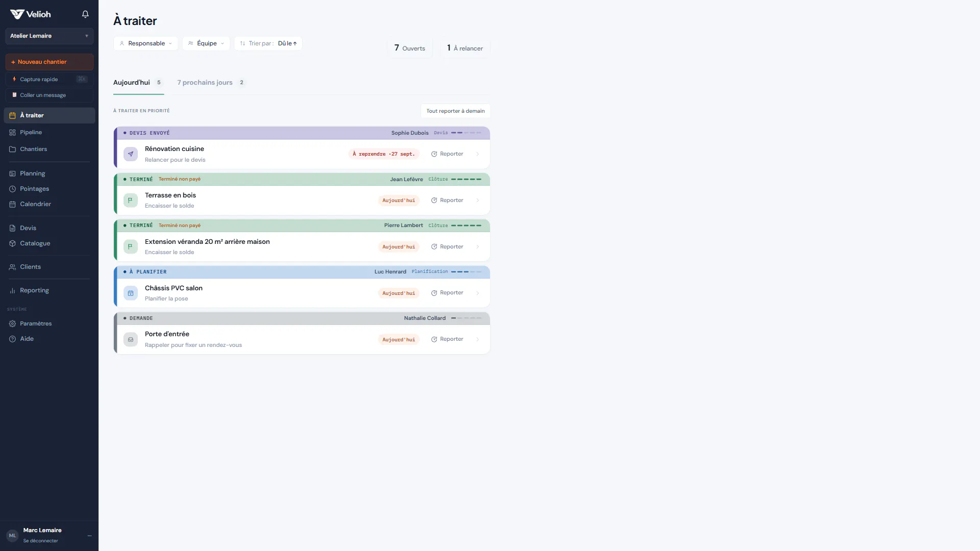Open the Responsable filter dropdown

click(145, 43)
